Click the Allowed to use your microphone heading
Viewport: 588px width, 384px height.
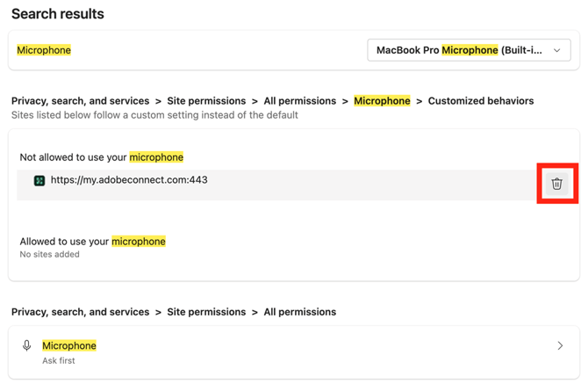coord(92,241)
